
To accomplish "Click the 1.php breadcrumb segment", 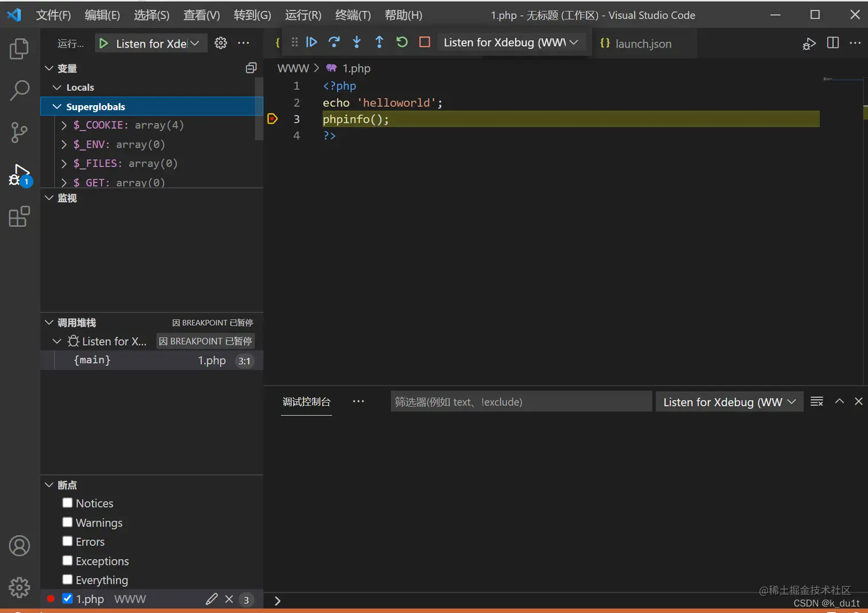I will 356,68.
